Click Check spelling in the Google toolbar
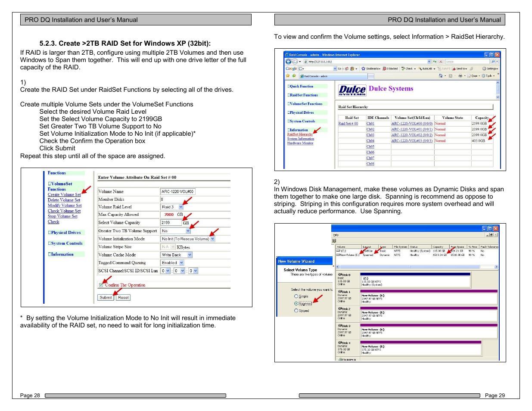532x411 pixels. pyautogui.click(x=408, y=68)
